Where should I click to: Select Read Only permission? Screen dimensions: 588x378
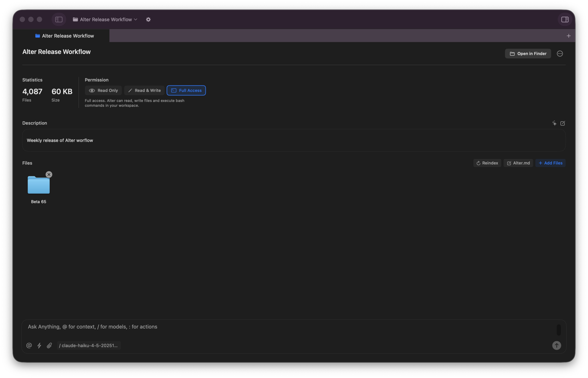pyautogui.click(x=103, y=90)
